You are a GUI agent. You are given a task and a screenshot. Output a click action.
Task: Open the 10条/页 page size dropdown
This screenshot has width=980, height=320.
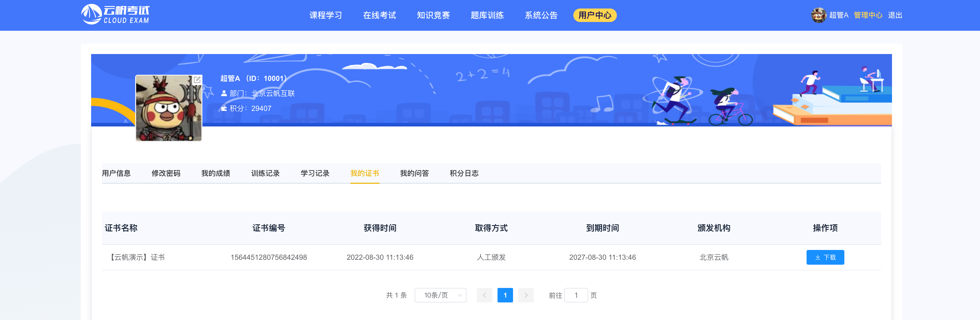tap(440, 295)
